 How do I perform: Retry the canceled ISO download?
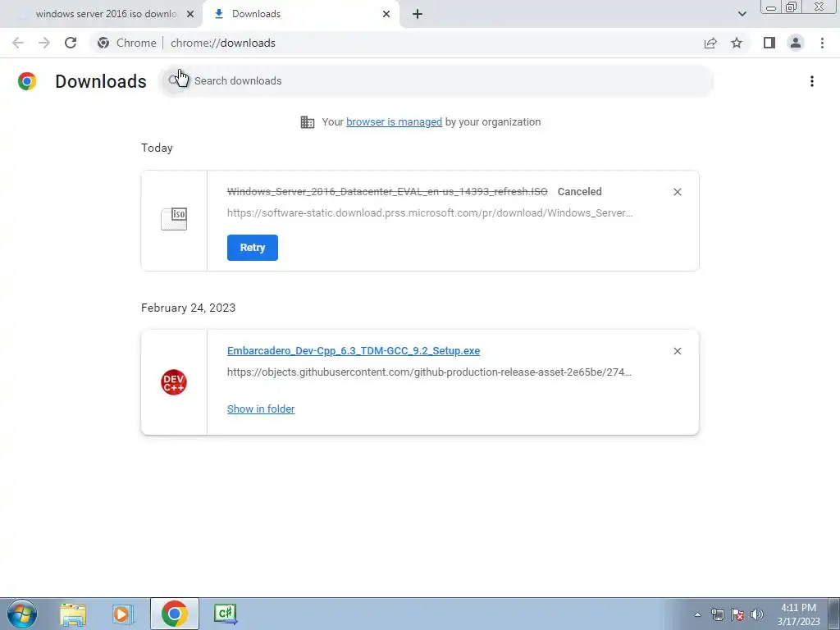coord(253,248)
